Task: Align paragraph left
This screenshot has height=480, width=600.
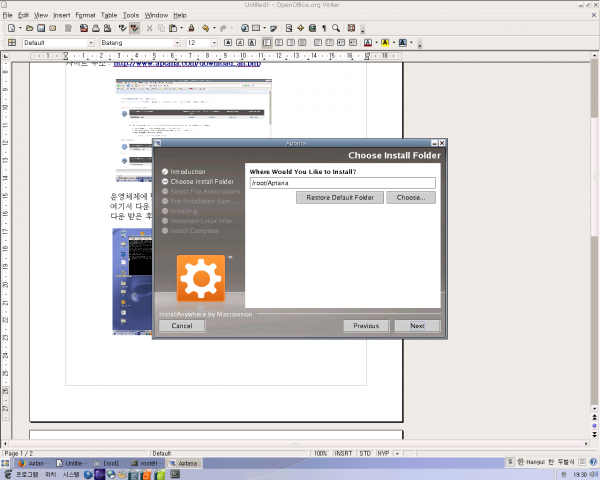Action: [x=267, y=42]
